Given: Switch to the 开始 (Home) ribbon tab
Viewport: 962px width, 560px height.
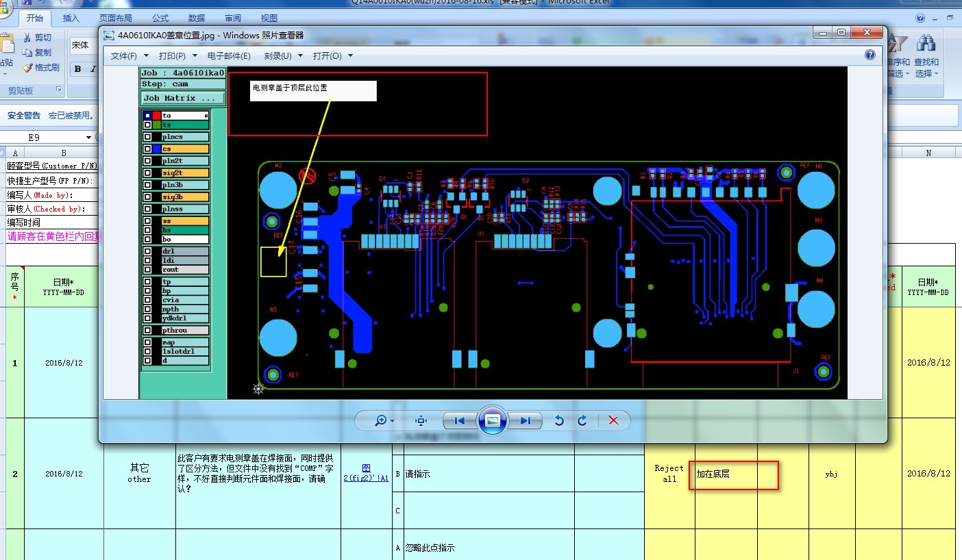Looking at the screenshot, I should (x=34, y=18).
